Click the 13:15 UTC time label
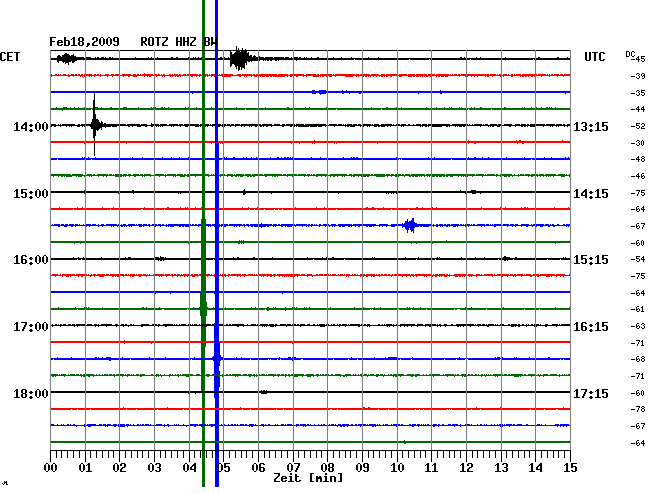Viewport: 650px width, 494px height. click(x=591, y=126)
